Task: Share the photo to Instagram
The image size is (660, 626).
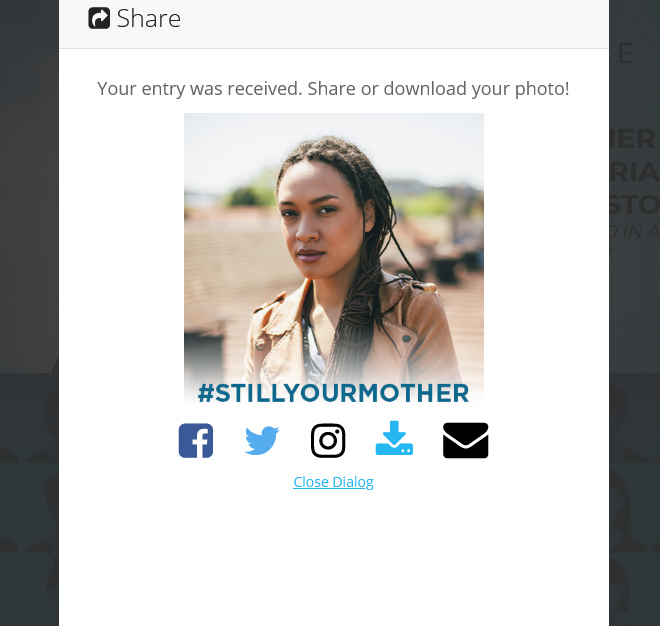Action: 328,440
